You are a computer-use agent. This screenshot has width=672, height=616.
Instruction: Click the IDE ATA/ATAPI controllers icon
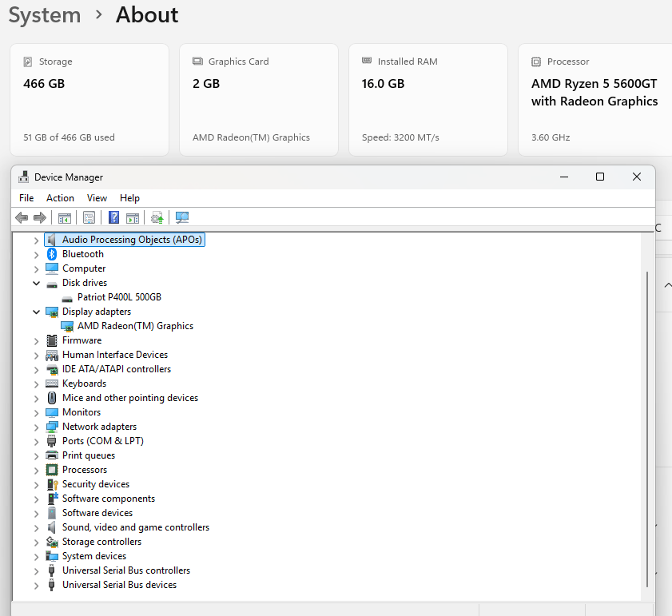[52, 369]
